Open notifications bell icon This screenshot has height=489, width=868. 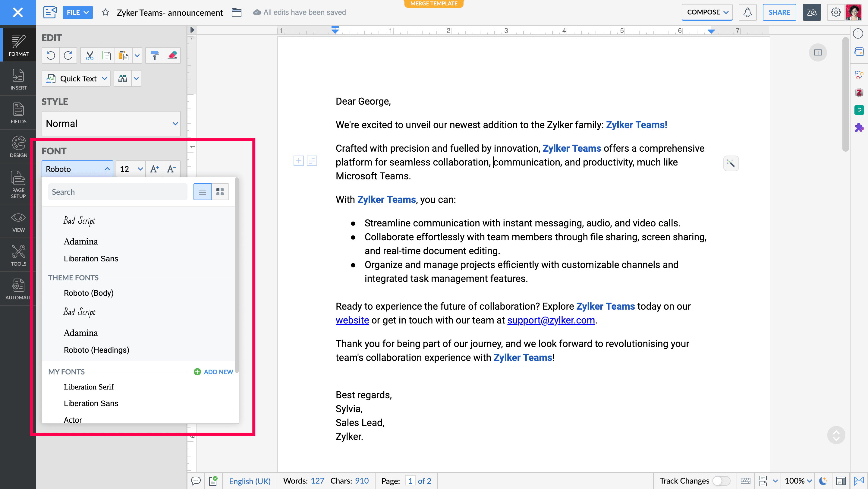click(x=747, y=12)
